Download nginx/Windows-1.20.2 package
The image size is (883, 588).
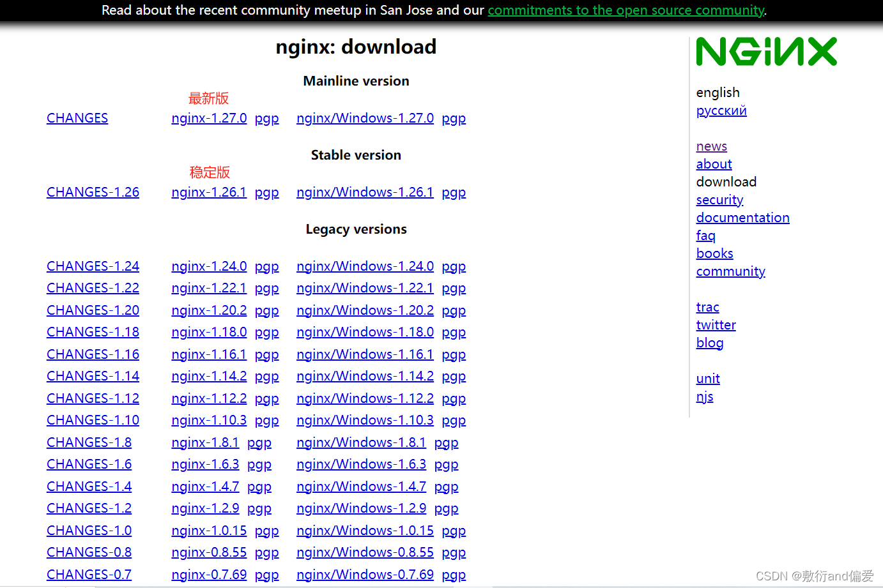(x=365, y=310)
